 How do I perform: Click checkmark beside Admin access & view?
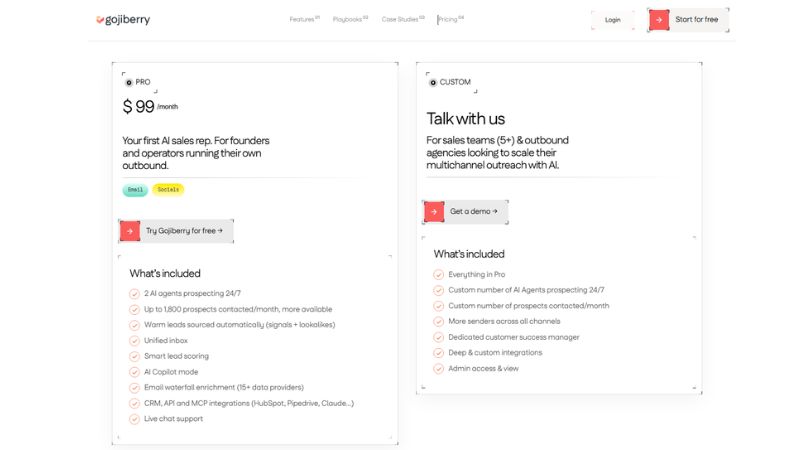click(x=438, y=368)
